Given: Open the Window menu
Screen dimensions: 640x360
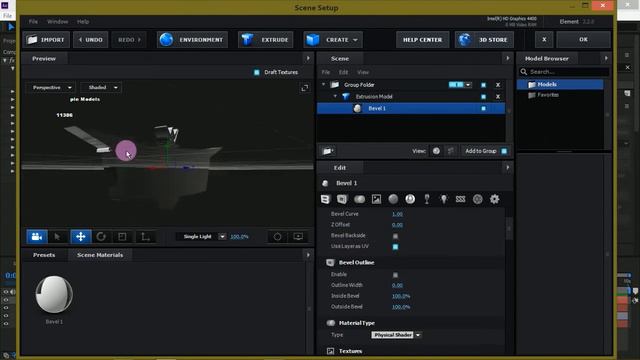Looking at the screenshot, I should point(58,22).
